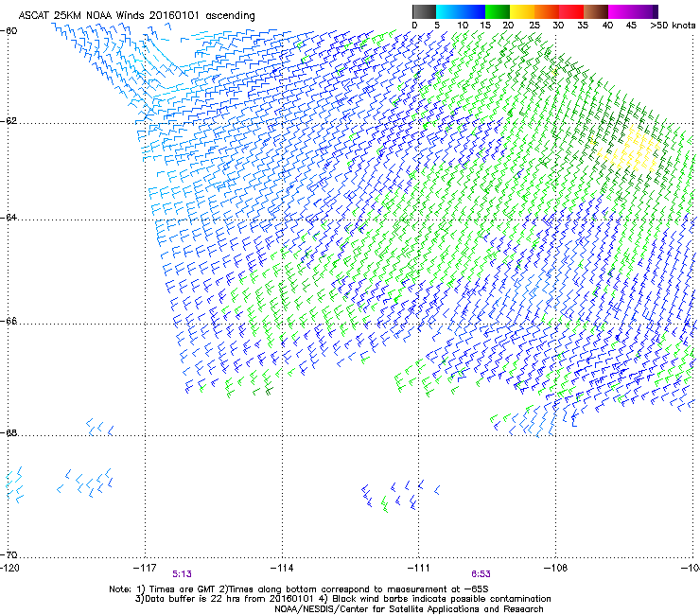Click the -70 latitude axis label
Image resolution: width=700 pixels, height=615 pixels.
tap(9, 554)
